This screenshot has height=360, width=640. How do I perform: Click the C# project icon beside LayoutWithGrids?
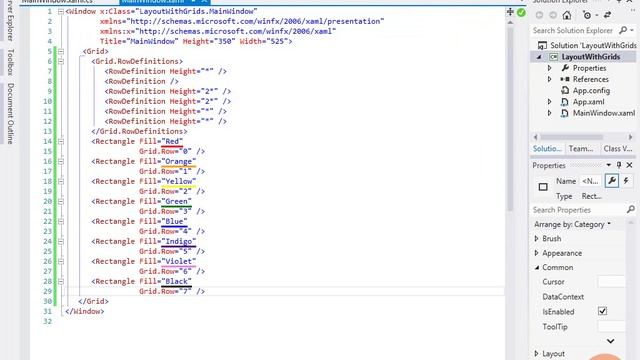[x=553, y=57]
